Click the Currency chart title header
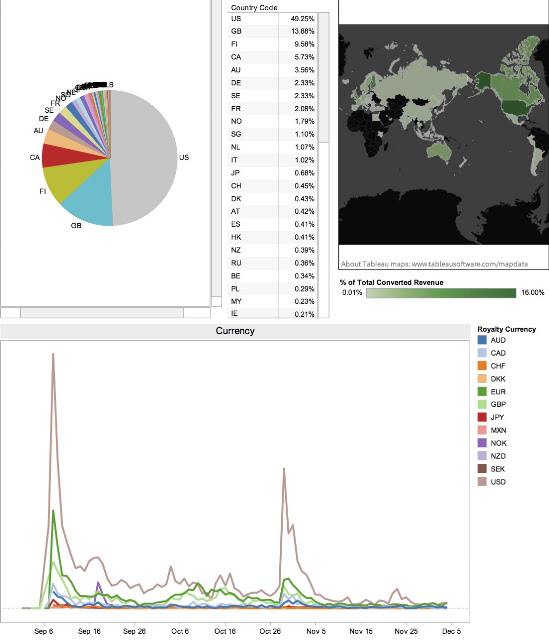This screenshot has height=640, width=549. pos(235,331)
